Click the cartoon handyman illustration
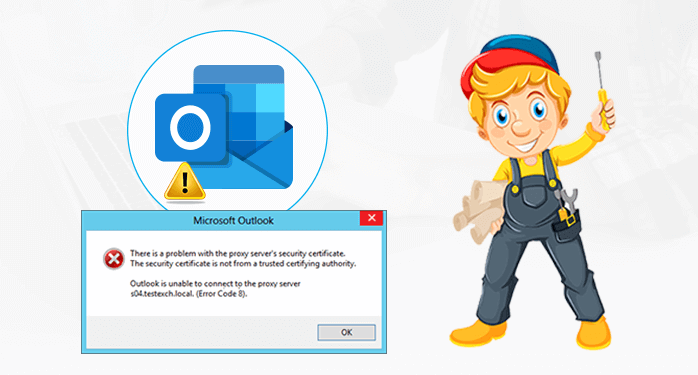This screenshot has height=375, width=698. point(533,192)
